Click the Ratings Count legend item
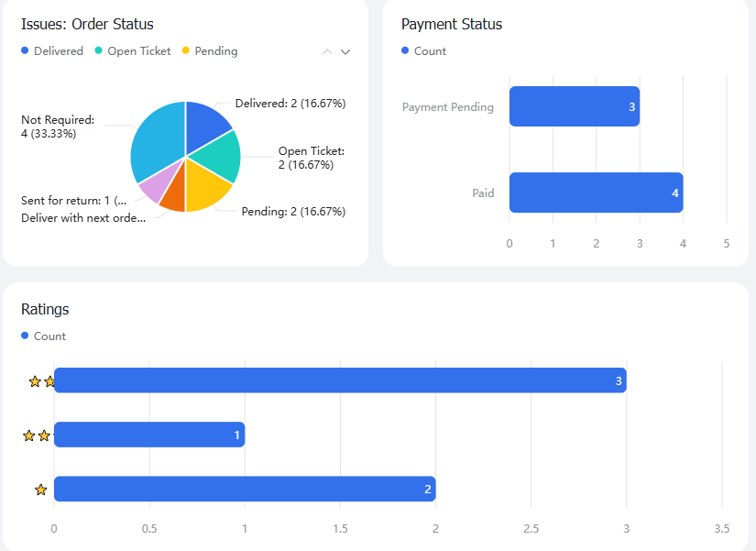The width and height of the screenshot is (756, 551). pyautogui.click(x=43, y=336)
